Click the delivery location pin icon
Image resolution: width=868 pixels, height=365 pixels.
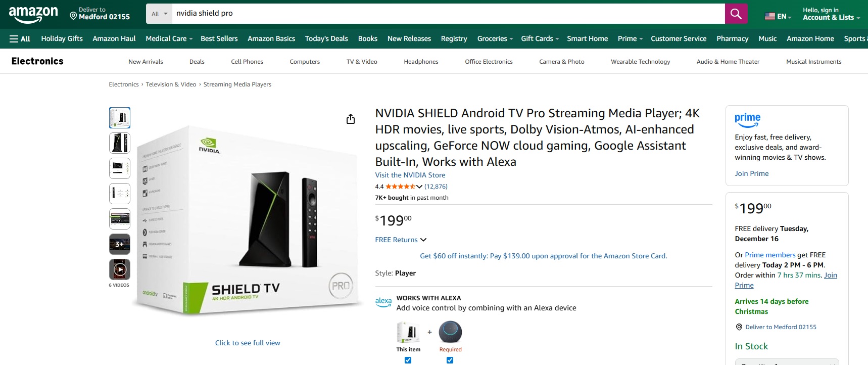click(x=73, y=17)
